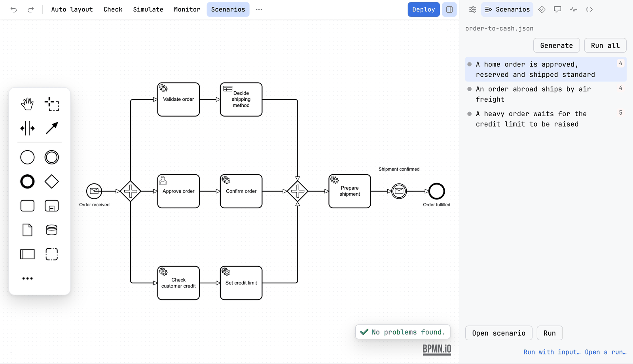Create a data object from palette
This screenshot has height=364, width=633.
pos(27,230)
